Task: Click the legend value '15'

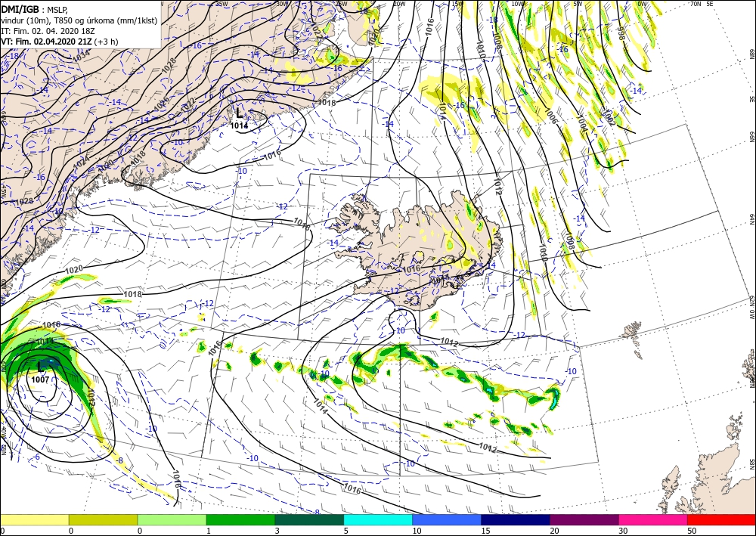Action: 485,531
